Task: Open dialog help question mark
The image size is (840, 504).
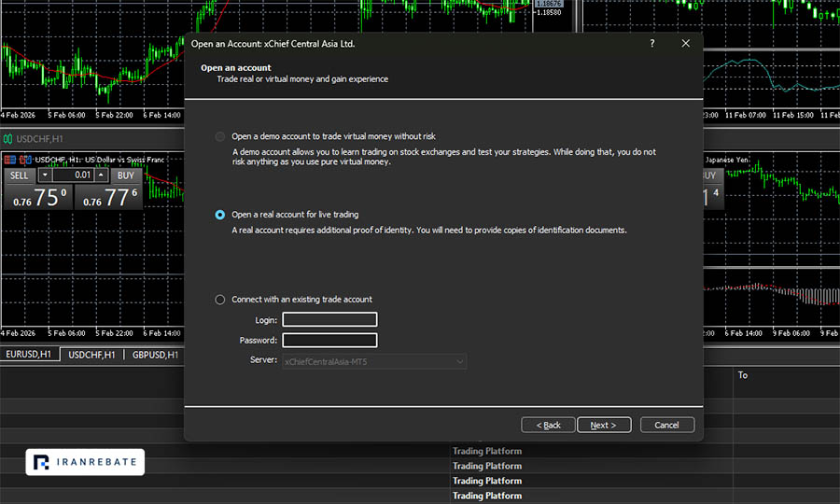Action: coord(652,43)
